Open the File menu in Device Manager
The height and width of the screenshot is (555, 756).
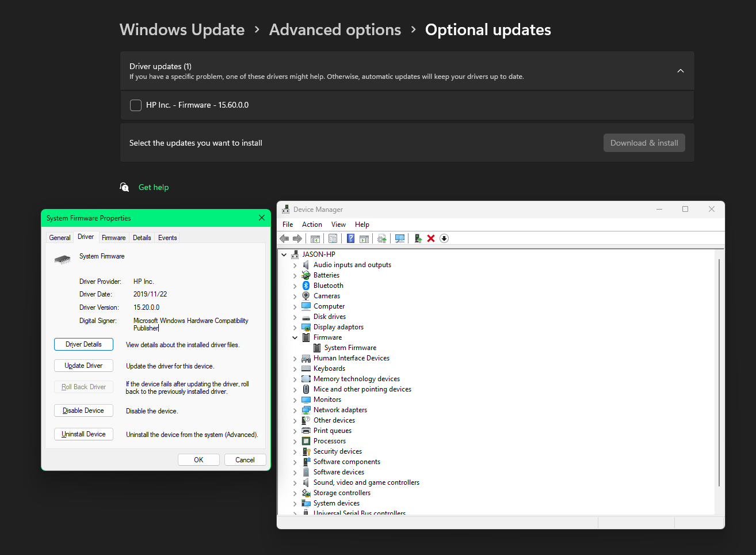(288, 225)
